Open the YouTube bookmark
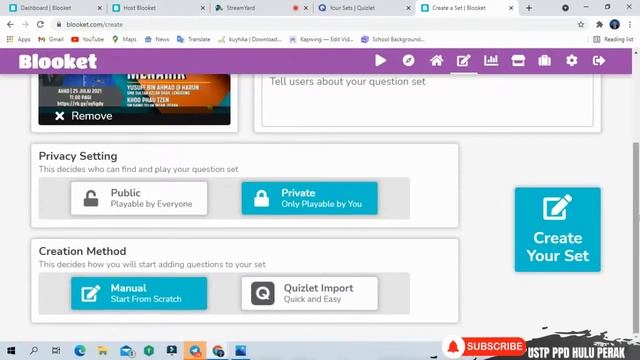Image resolution: width=640 pixels, height=360 pixels. pyautogui.click(x=87, y=39)
